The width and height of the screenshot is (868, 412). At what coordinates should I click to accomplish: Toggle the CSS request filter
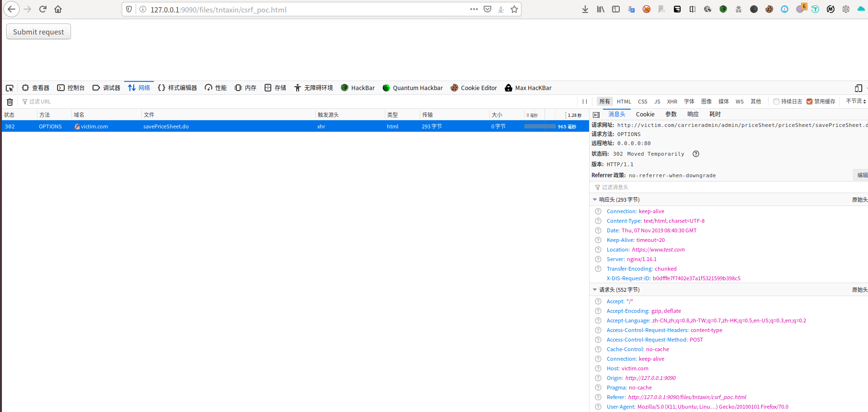(x=643, y=102)
